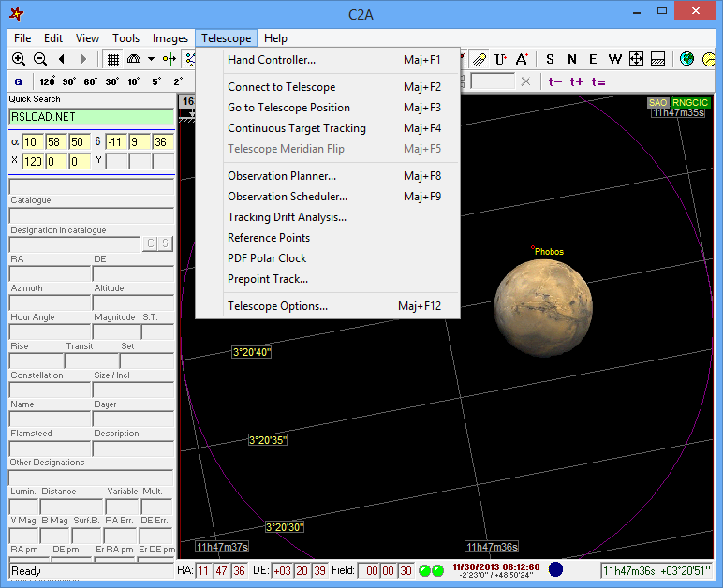The image size is (723, 588).
Task: Open Observation Planner from menu
Action: (281, 176)
